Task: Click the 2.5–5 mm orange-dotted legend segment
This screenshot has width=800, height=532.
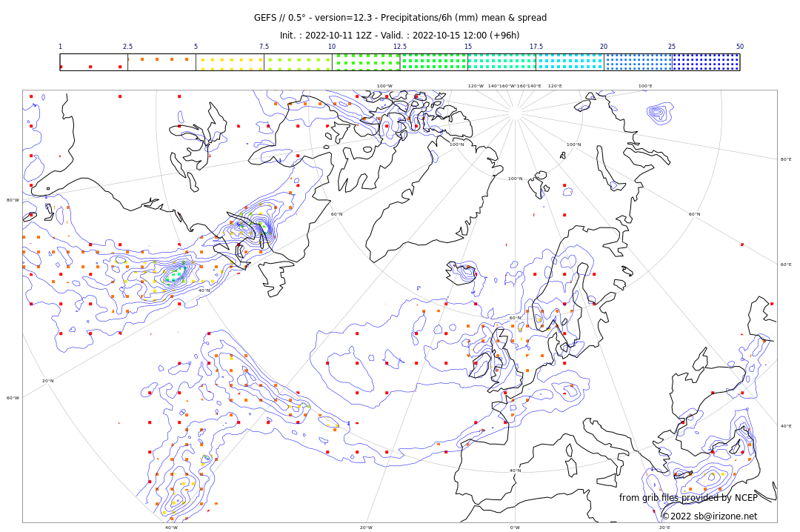Action: [x=161, y=62]
